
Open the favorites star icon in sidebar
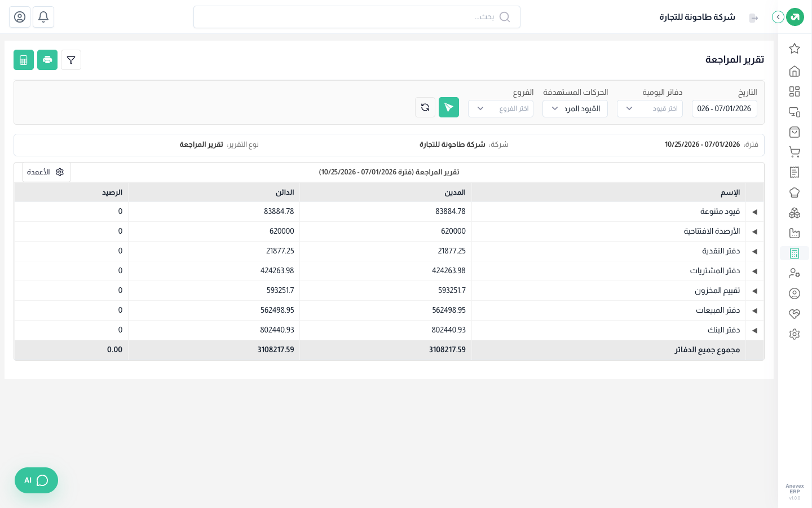tap(795, 49)
